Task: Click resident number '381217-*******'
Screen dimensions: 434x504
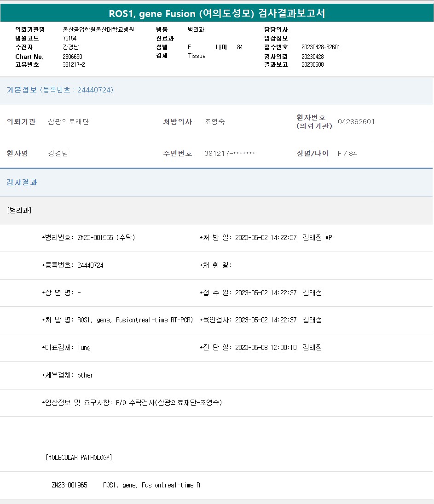Action: tap(230, 154)
